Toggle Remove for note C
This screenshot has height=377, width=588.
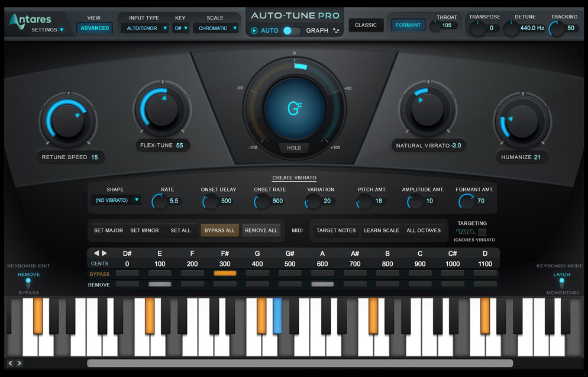point(420,284)
